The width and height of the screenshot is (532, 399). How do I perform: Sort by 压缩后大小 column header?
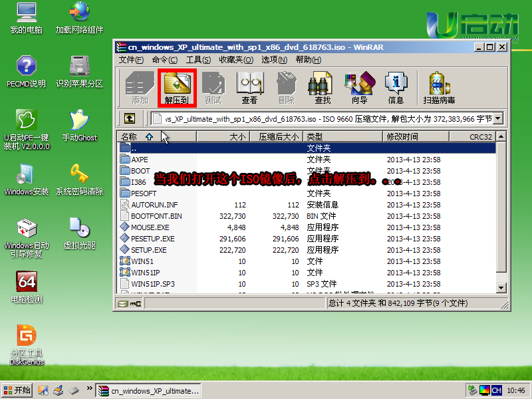277,137
